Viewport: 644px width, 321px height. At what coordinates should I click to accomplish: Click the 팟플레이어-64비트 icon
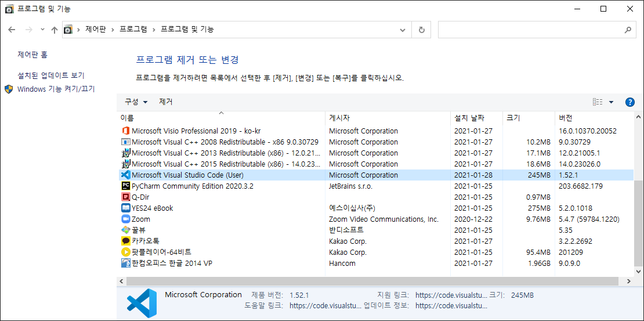click(126, 252)
